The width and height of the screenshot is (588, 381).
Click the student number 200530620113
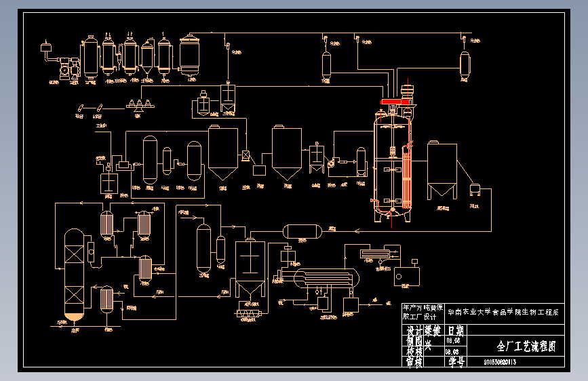pos(500,362)
